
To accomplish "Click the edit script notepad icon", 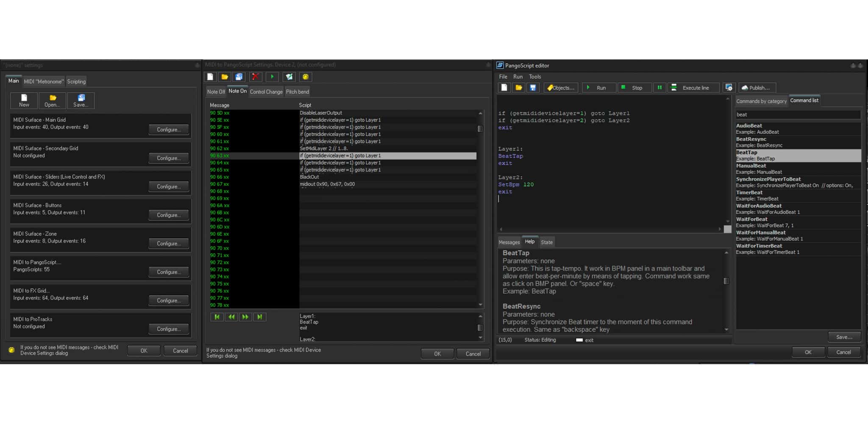I will pos(289,77).
